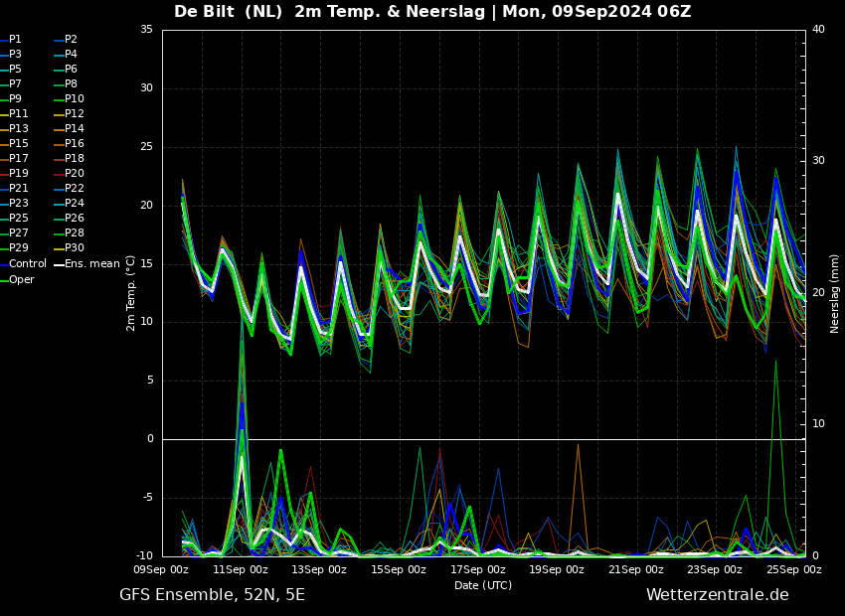This screenshot has height=616, width=845.
Task: Click the P11 legend label
Action: (x=18, y=114)
